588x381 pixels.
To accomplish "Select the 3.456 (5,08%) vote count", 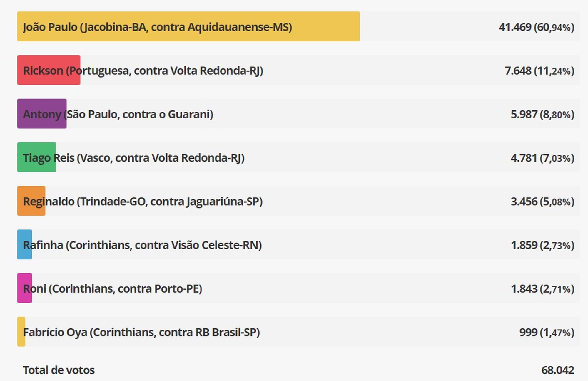I will tap(542, 201).
